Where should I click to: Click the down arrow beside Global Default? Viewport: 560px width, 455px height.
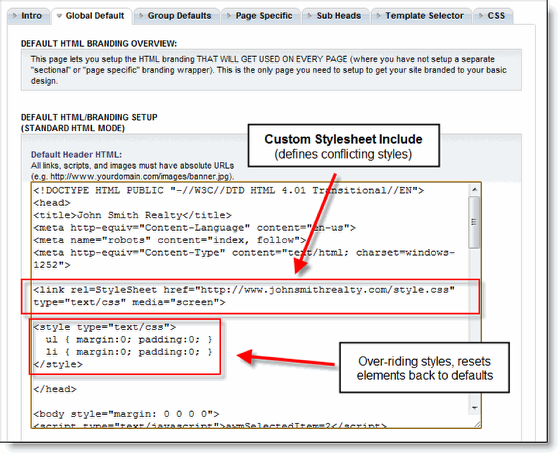point(59,16)
